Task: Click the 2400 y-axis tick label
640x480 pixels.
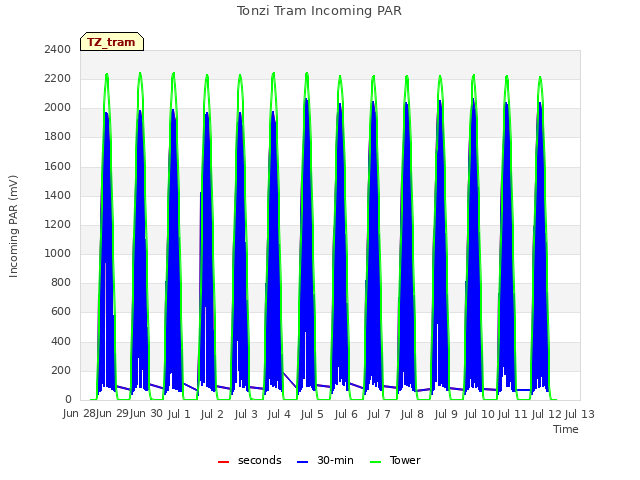Action: [x=58, y=49]
